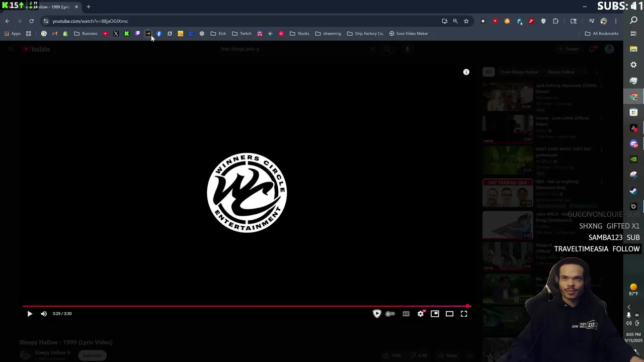This screenshot has height=362, width=644.
Task: Show more filter chips with the arrow
Action: 597,72
